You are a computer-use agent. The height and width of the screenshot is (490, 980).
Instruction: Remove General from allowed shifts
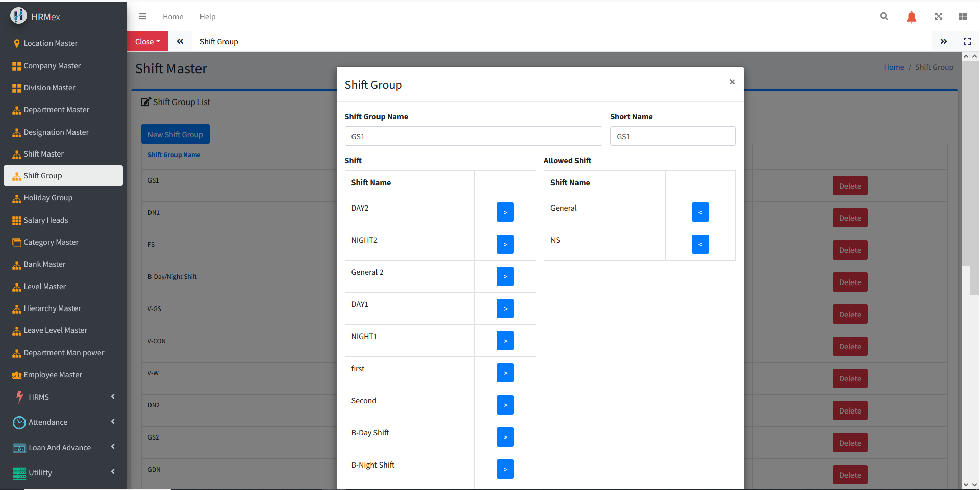pyautogui.click(x=700, y=212)
